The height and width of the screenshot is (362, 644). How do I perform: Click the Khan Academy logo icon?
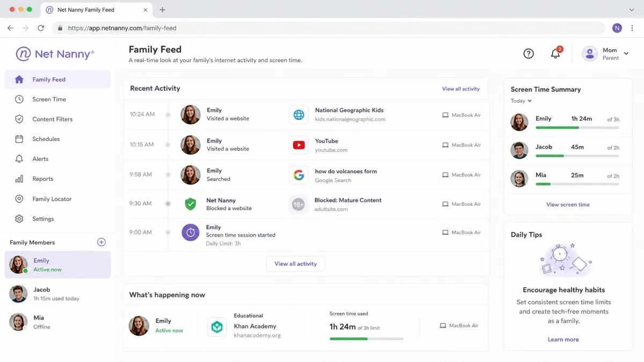pos(217,327)
